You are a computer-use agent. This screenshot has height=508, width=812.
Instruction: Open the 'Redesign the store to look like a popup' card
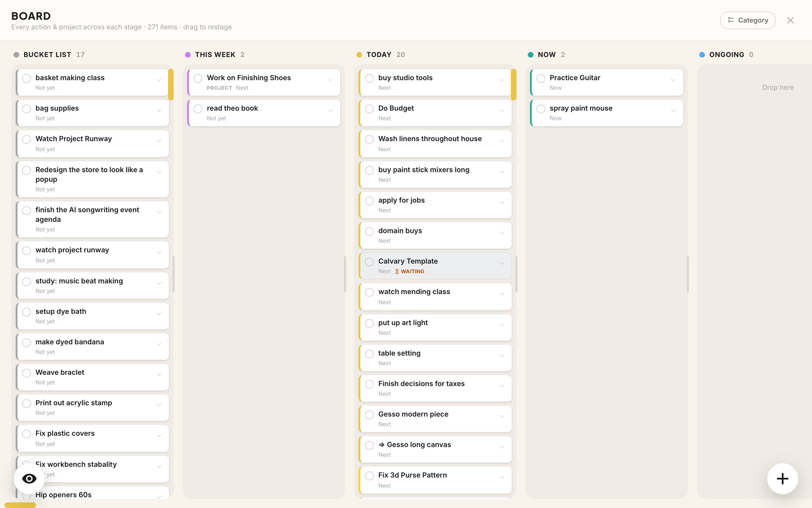click(92, 179)
